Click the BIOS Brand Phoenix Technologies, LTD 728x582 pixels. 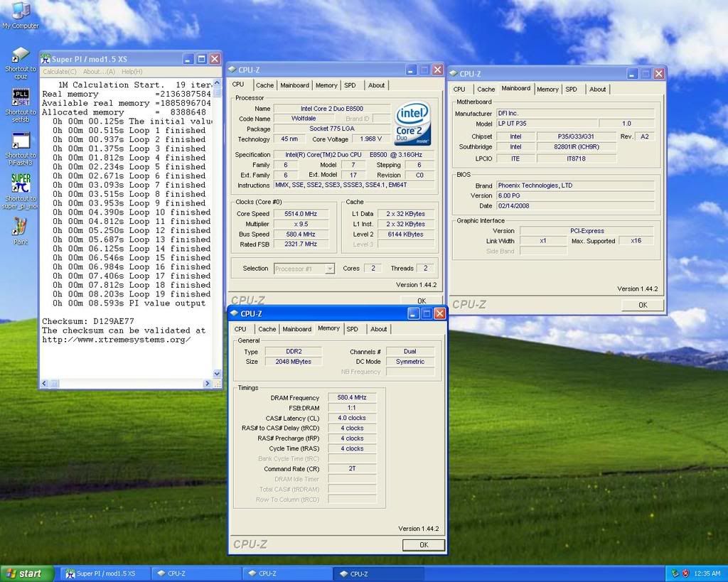[x=574, y=185]
